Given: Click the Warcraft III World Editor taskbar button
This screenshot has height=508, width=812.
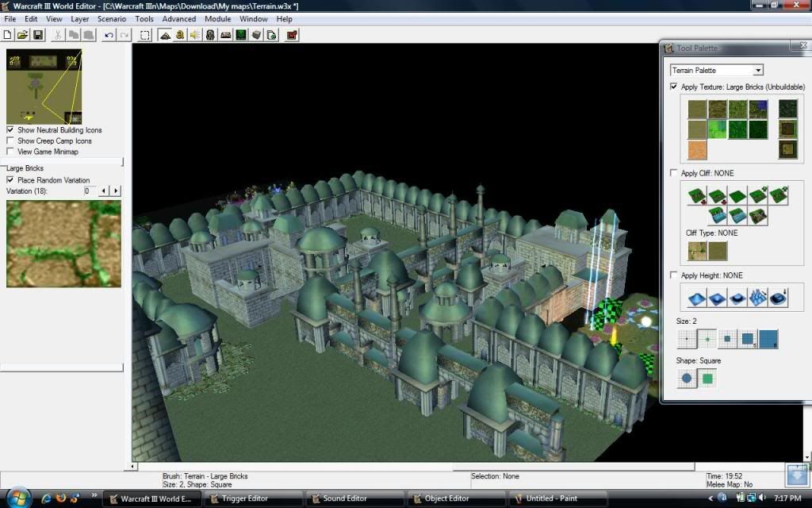Looking at the screenshot, I should click(151, 498).
